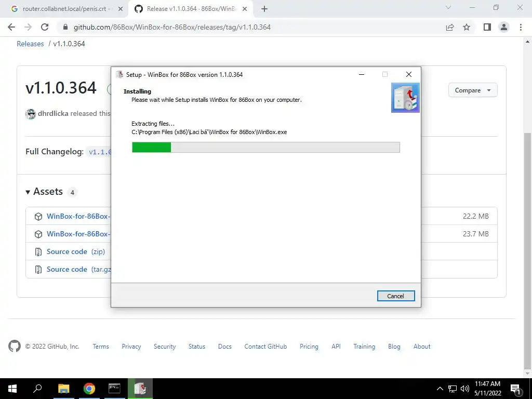
Task: Select the Release v1.1.0.364 tab
Action: pyautogui.click(x=190, y=9)
